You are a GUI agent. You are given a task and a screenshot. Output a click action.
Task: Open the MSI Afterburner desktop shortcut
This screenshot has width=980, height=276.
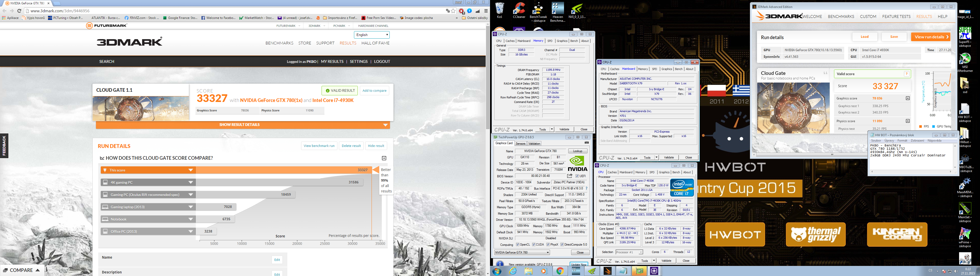tap(965, 63)
